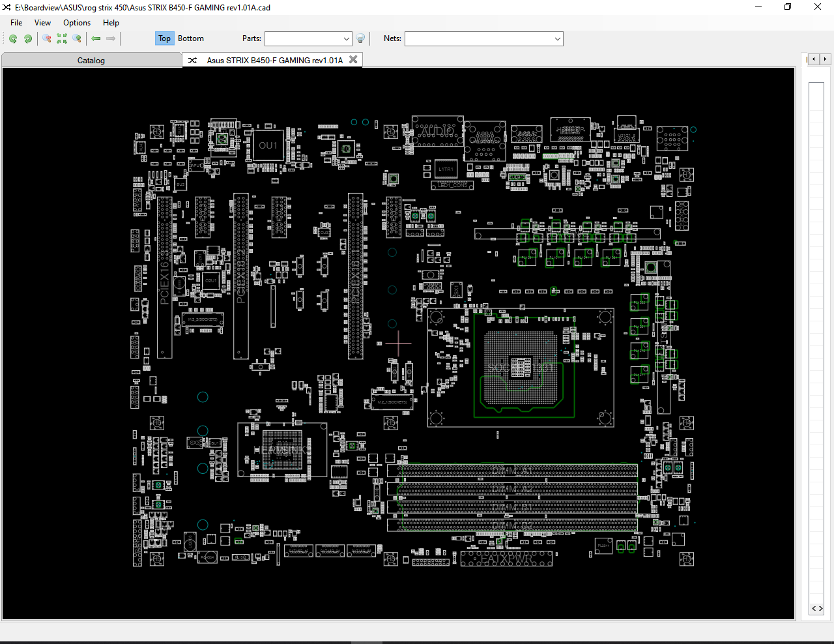This screenshot has height=644, width=834.
Task: Open the File menu
Action: pos(16,23)
